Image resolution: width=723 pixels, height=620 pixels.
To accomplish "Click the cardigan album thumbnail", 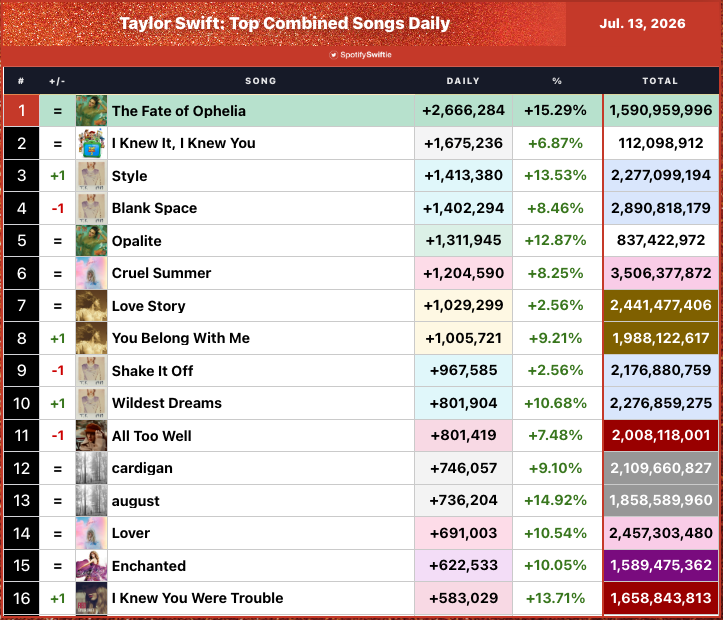I will 91,468.
